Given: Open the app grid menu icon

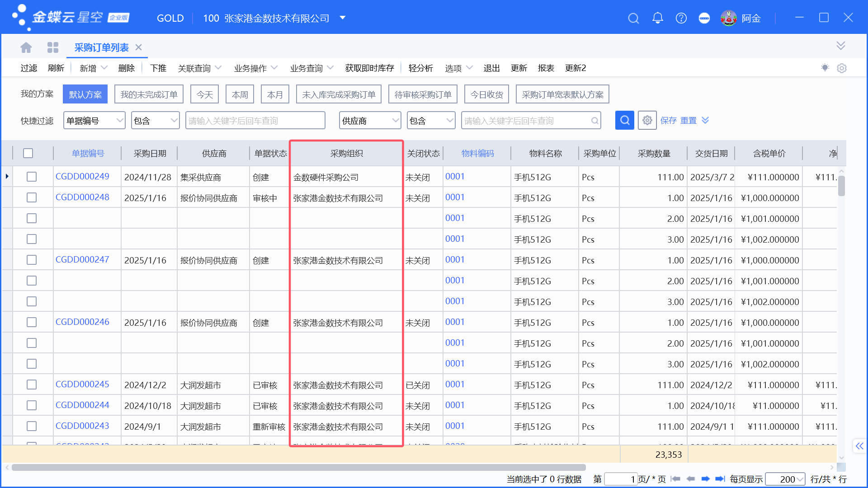Looking at the screenshot, I should (x=53, y=47).
